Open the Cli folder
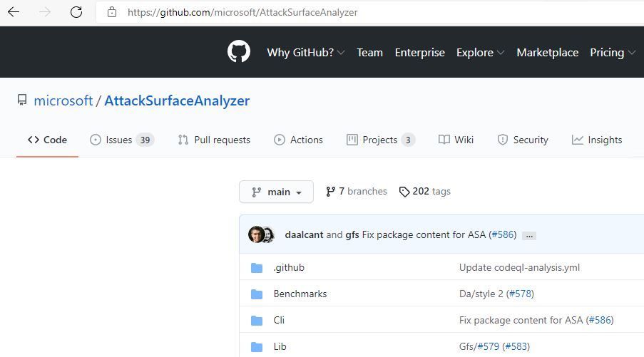 click(x=279, y=320)
